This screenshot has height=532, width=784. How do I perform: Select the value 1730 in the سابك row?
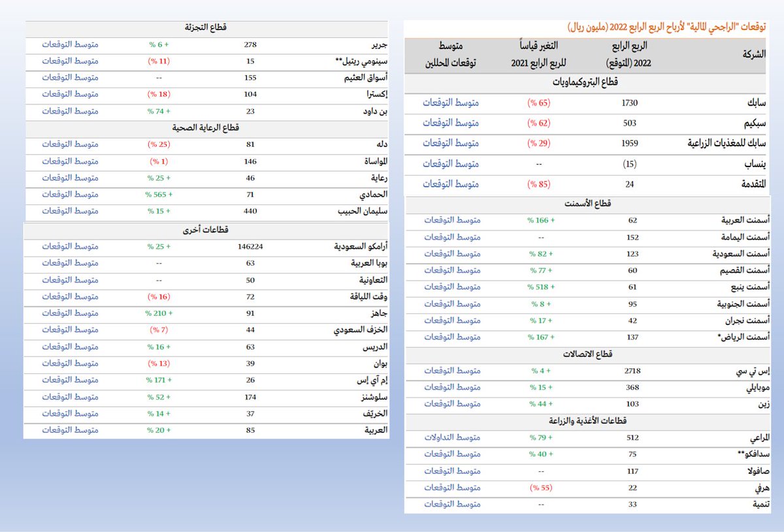coord(630,103)
